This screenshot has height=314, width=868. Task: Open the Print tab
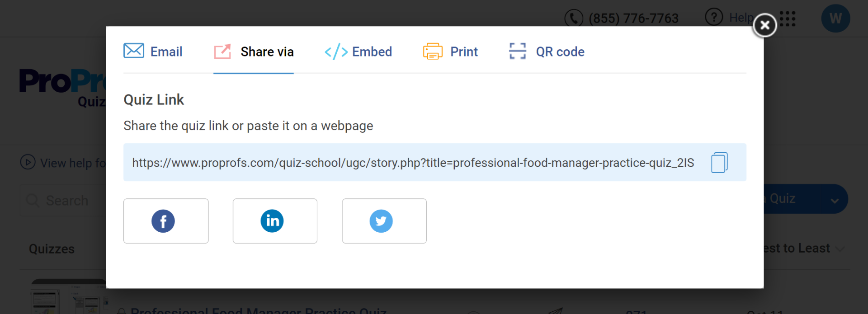click(x=450, y=52)
